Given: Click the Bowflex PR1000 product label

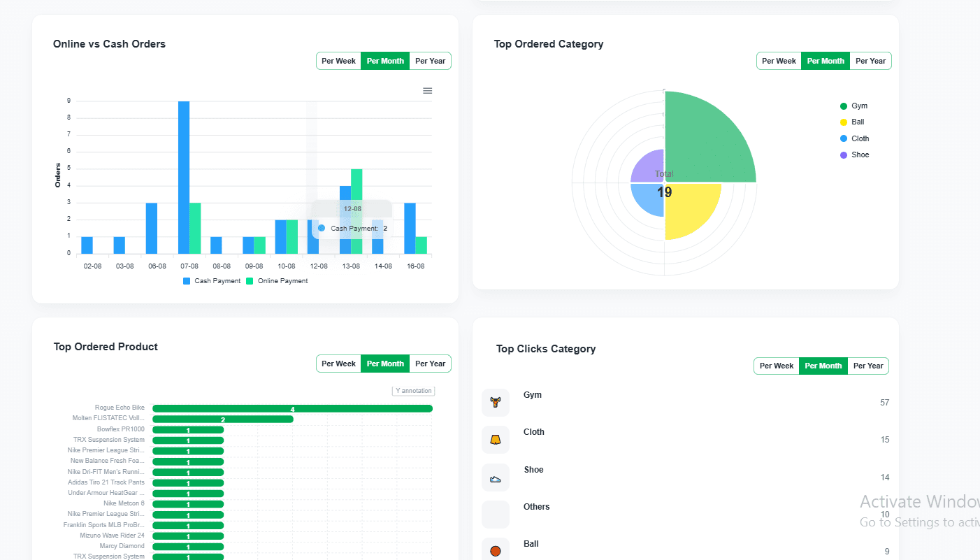Looking at the screenshot, I should (121, 429).
